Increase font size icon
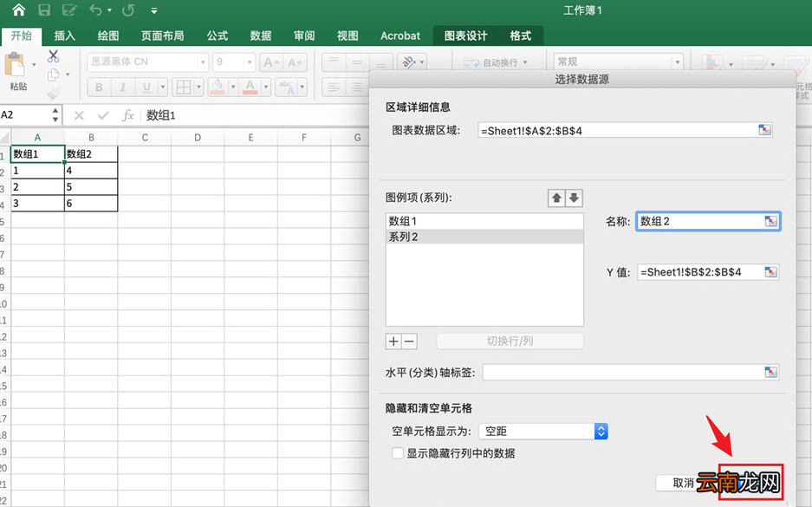 271,62
